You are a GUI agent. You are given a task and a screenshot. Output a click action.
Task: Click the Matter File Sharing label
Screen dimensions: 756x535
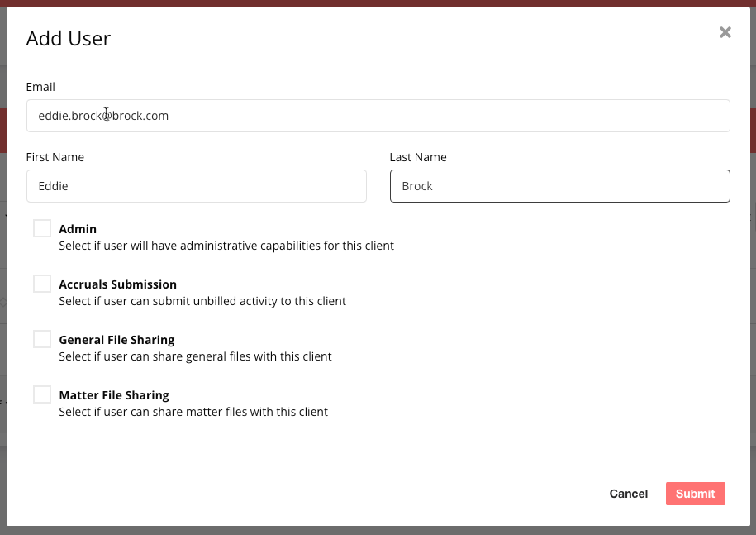(x=114, y=394)
